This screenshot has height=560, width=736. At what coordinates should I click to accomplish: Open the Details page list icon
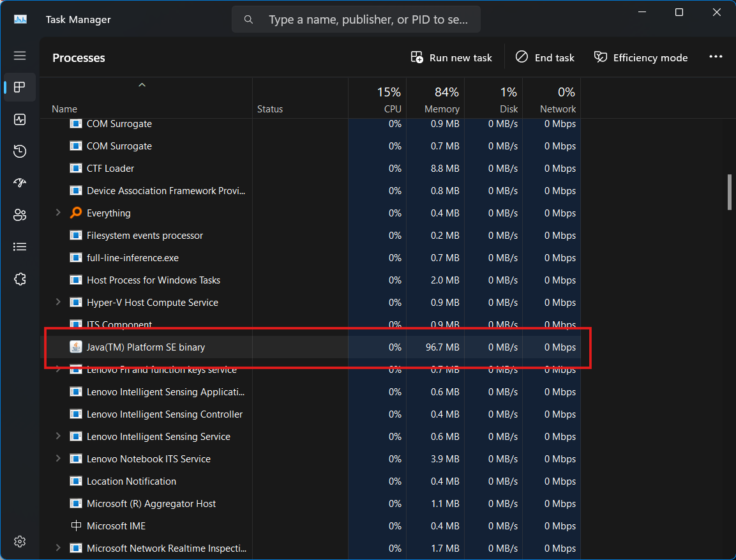click(20, 247)
